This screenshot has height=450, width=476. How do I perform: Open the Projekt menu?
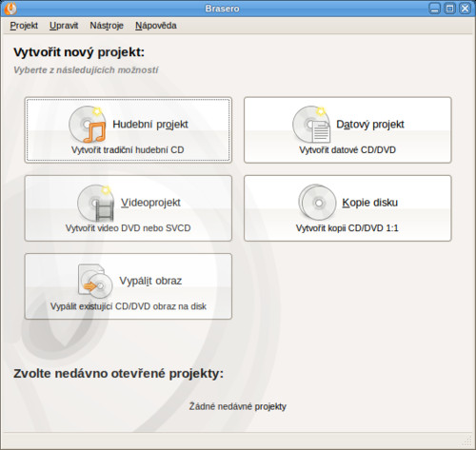(24, 26)
